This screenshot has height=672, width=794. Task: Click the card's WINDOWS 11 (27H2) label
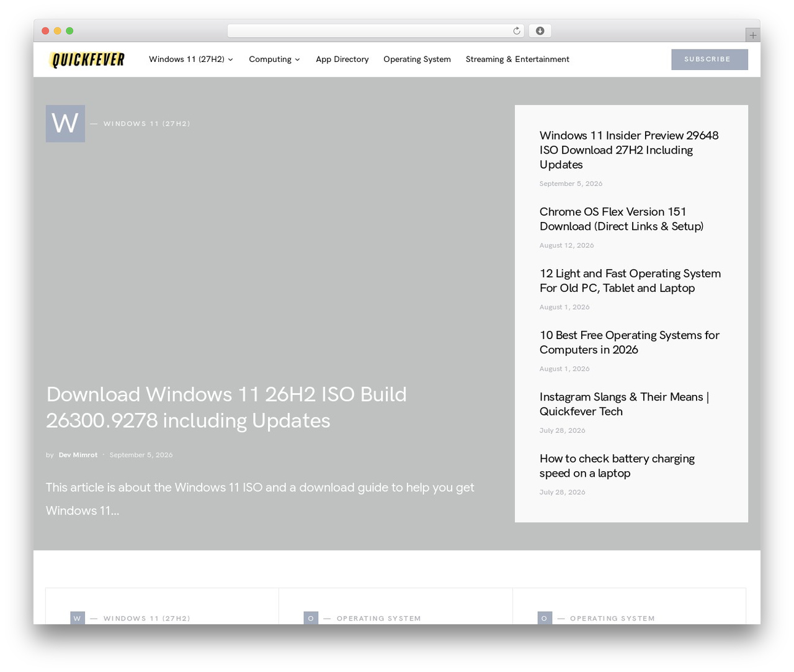click(146, 619)
